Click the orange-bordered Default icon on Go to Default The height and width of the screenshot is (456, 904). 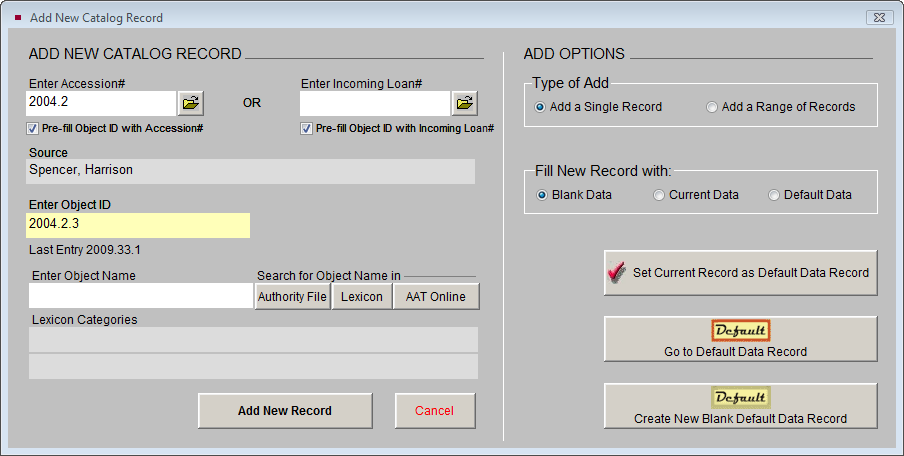(x=741, y=331)
